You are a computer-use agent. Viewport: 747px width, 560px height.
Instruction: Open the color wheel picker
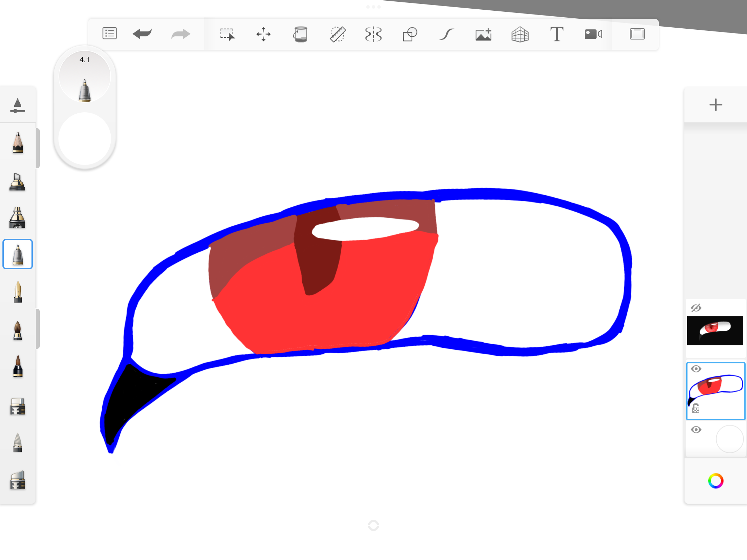(x=716, y=480)
